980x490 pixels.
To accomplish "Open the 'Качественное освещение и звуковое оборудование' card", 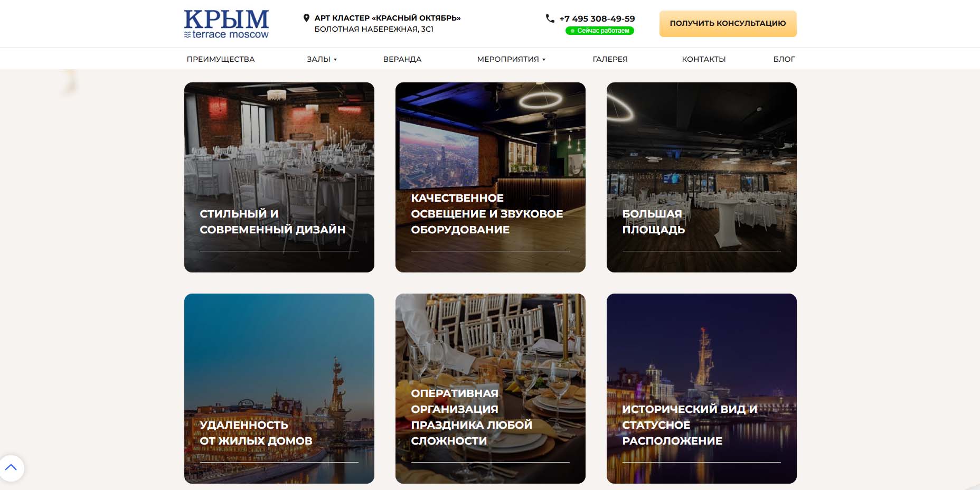I will [490, 177].
